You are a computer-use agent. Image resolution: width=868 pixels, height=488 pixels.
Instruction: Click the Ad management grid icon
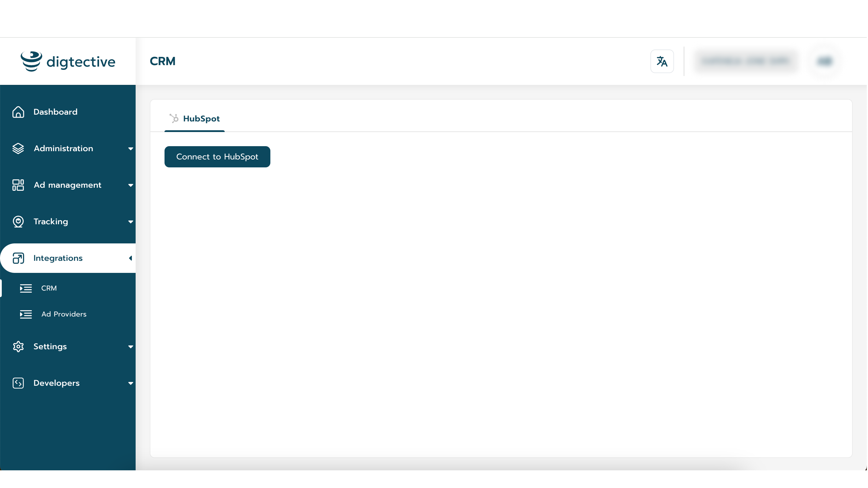pos(18,185)
